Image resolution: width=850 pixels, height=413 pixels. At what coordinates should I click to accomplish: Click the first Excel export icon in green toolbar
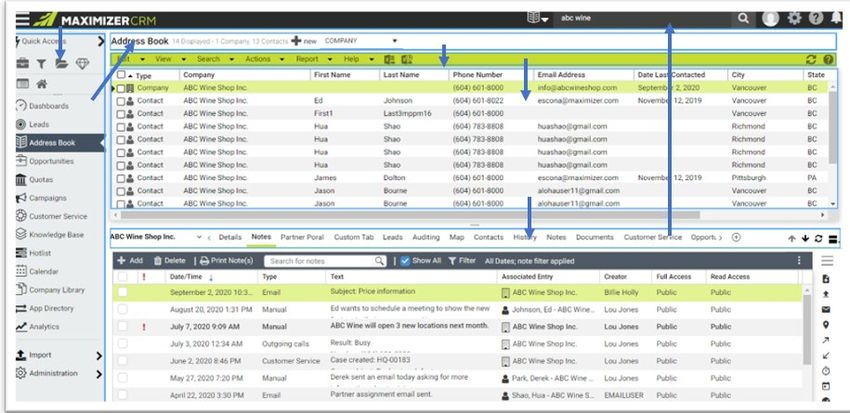(x=389, y=59)
